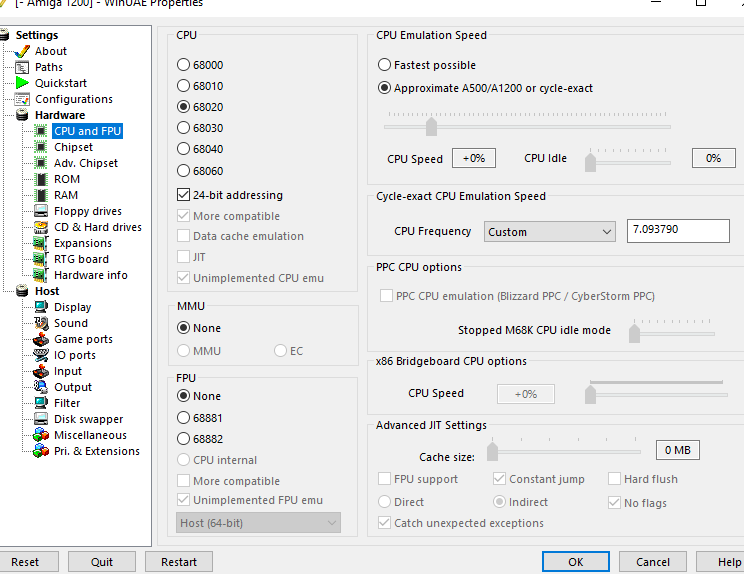Open the Host (64-bit) FPU dropdown

258,523
